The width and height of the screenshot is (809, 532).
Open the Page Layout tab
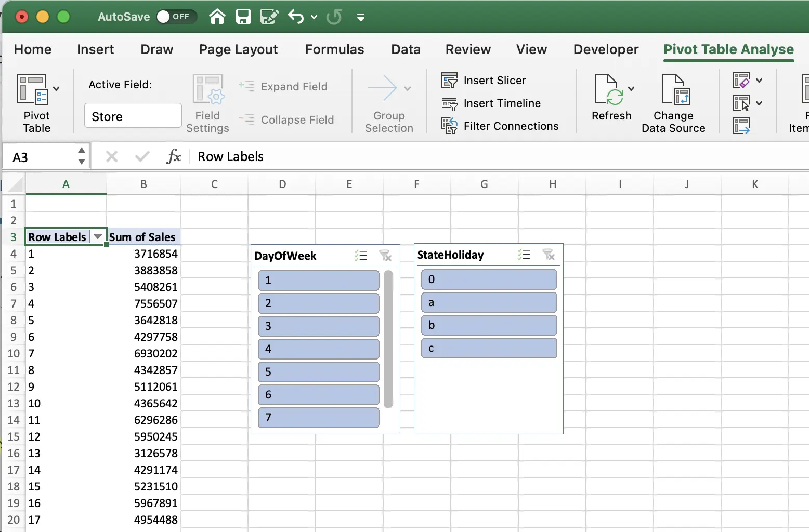[x=238, y=49]
